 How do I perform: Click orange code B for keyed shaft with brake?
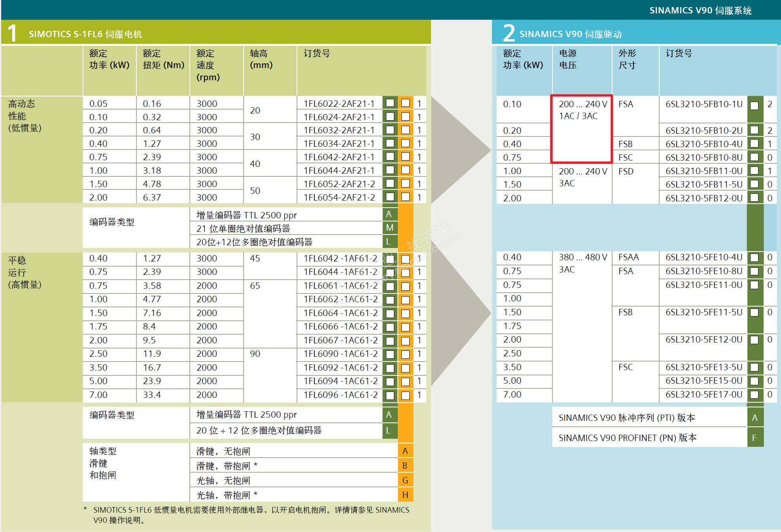tap(405, 466)
